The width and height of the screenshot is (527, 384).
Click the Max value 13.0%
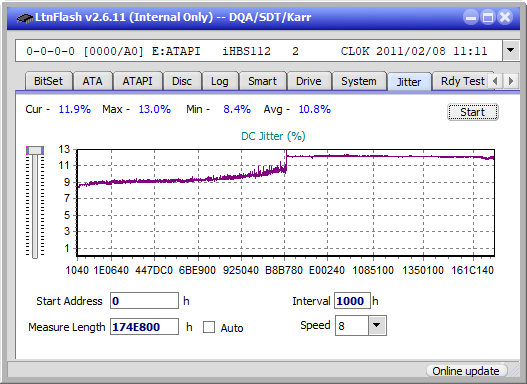[155, 109]
